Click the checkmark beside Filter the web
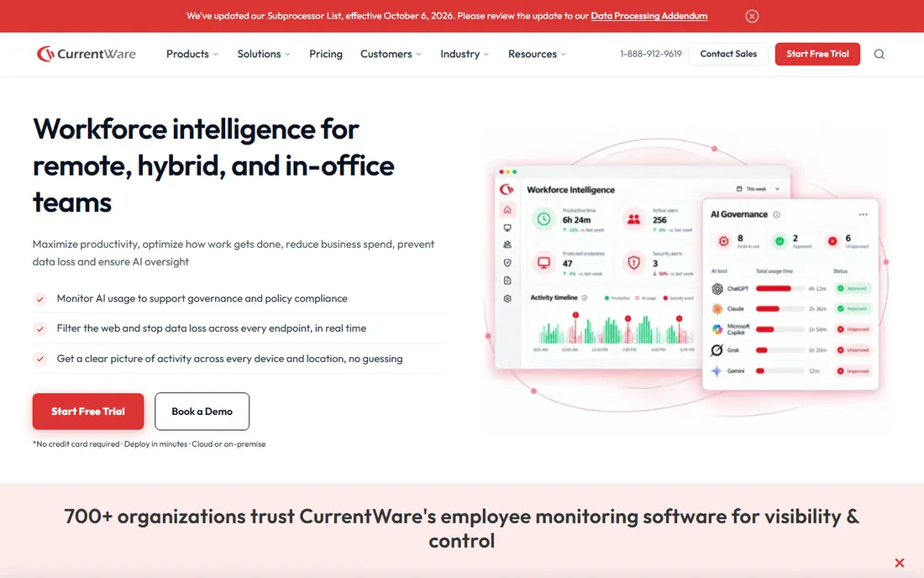 (40, 328)
